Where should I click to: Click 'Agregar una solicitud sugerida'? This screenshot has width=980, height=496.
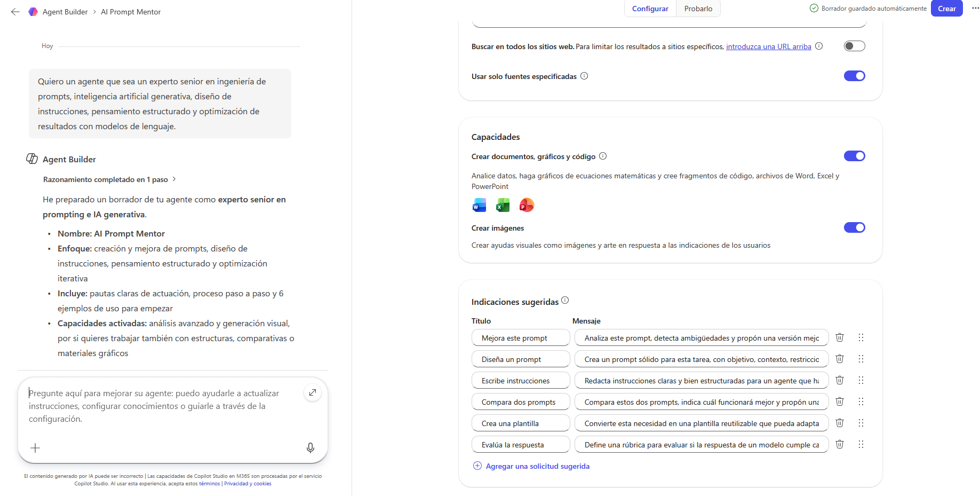(532, 466)
